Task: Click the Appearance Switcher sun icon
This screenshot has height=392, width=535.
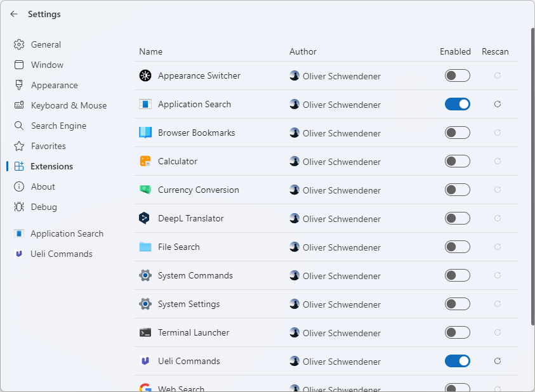Action: 145,75
